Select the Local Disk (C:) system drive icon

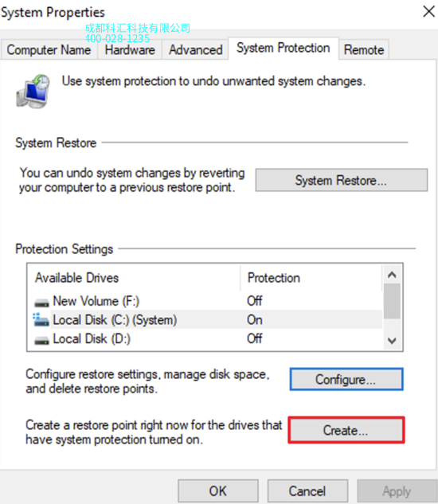click(41, 319)
